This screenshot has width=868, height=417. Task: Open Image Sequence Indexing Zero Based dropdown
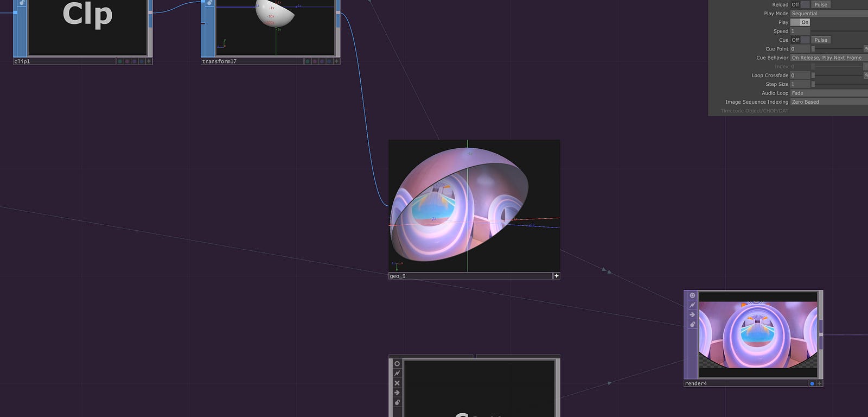point(829,102)
